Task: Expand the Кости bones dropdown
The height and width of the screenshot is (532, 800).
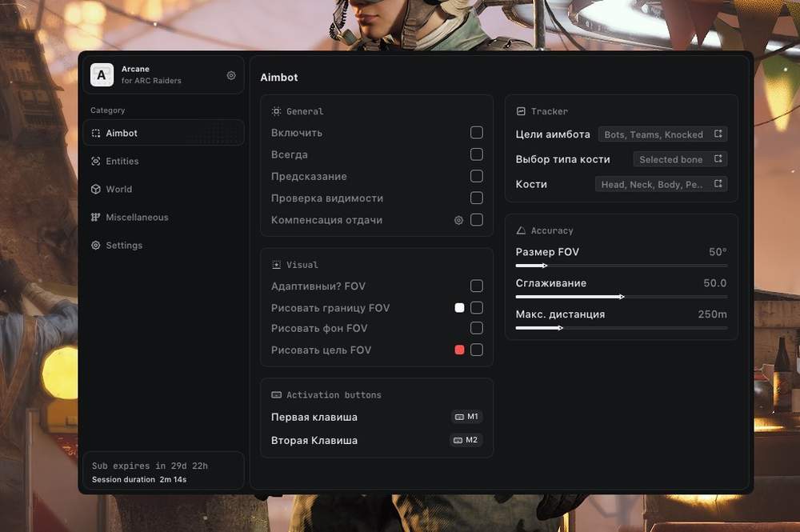Action: [x=662, y=184]
